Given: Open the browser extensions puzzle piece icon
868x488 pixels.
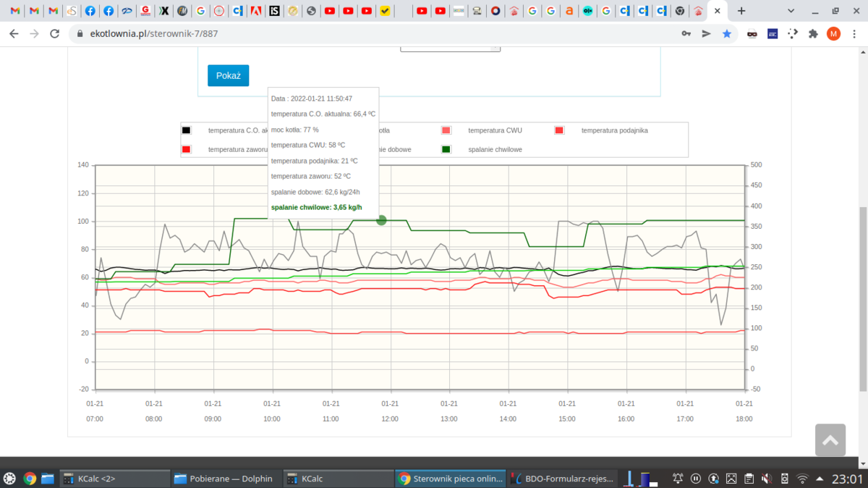Looking at the screenshot, I should pos(813,33).
